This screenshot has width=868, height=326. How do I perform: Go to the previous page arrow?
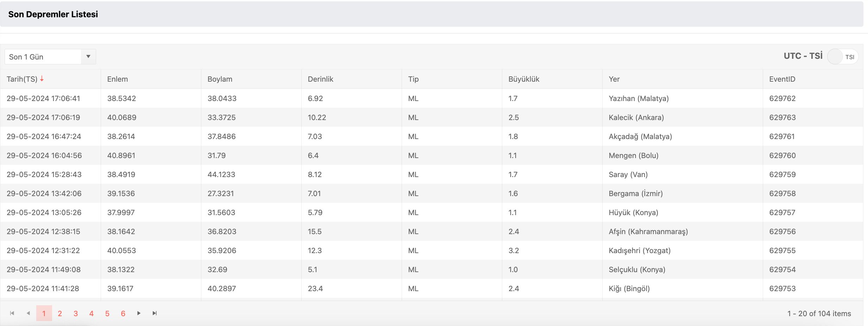click(x=28, y=313)
